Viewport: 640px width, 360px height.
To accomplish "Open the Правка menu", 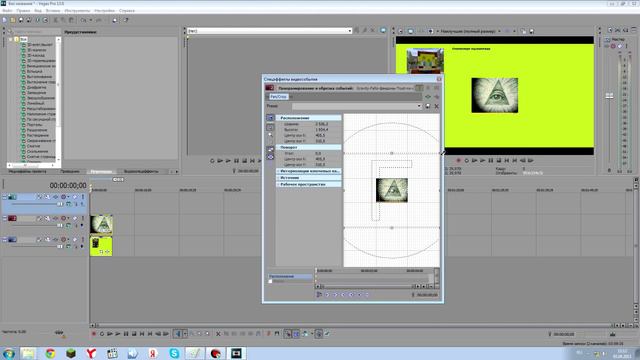I will (x=23, y=11).
